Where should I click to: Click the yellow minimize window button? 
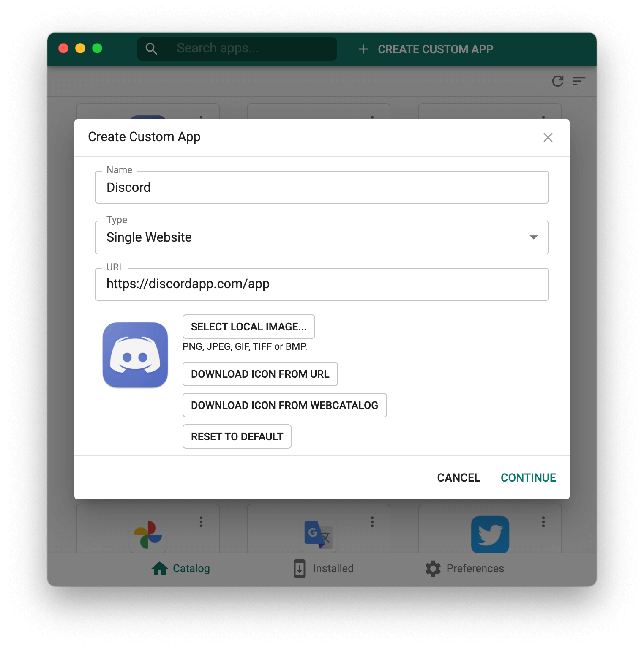coord(80,48)
